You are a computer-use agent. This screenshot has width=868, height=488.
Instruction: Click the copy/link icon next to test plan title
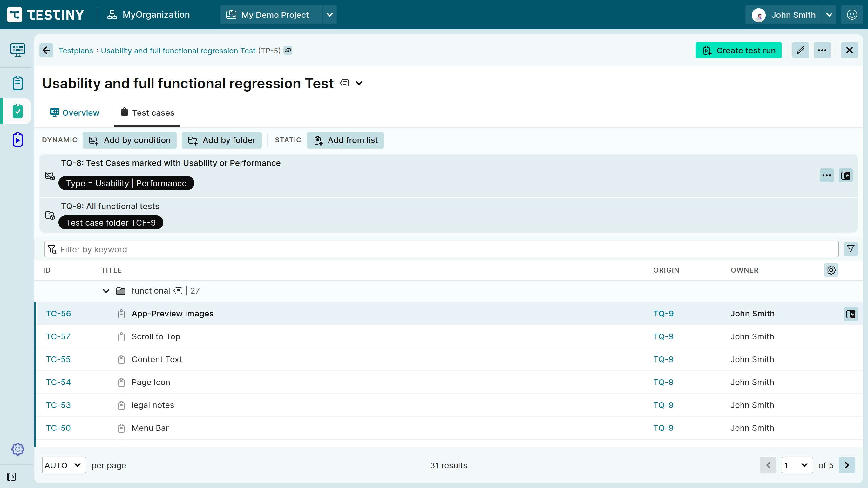[288, 51]
